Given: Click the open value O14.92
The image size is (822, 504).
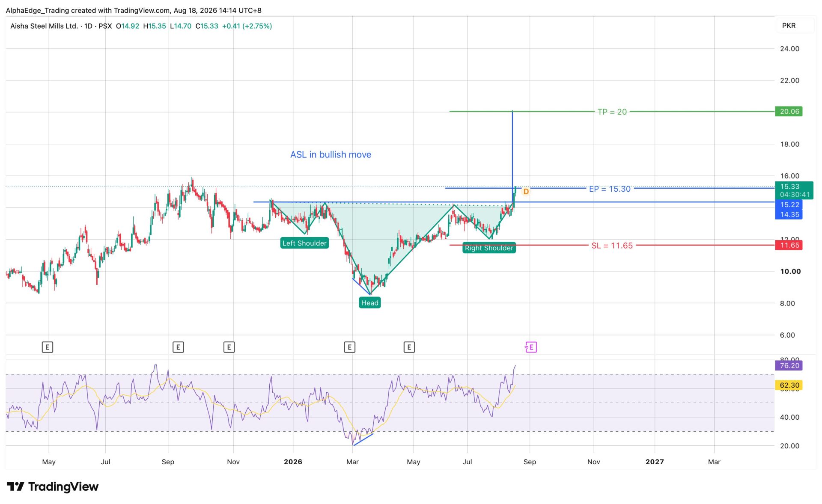Looking at the screenshot, I should pos(128,26).
